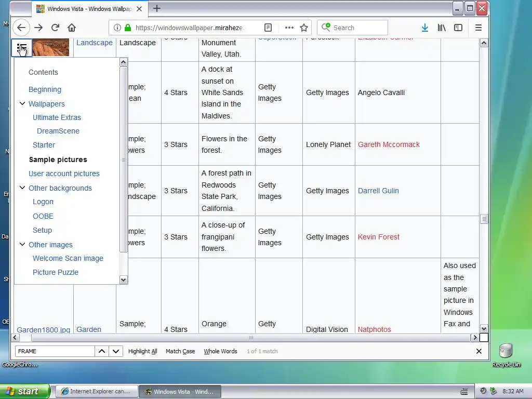Click page vertical scrollbar up arrow
Screen dimensions: 532x399
(484, 43)
